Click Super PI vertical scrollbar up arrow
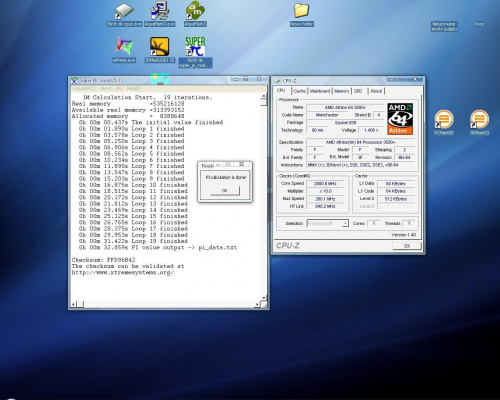 (x=263, y=96)
